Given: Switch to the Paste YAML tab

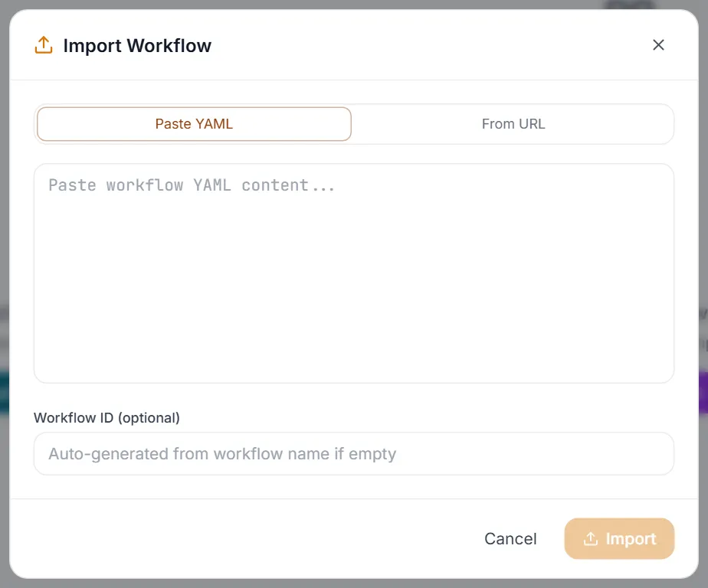Looking at the screenshot, I should pos(194,124).
